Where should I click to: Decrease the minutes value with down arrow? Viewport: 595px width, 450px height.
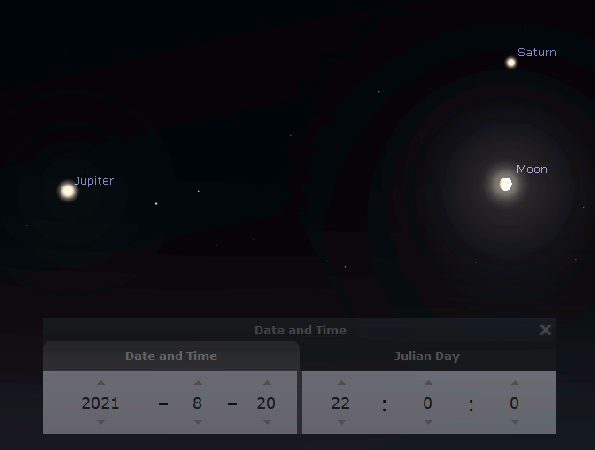point(428,422)
